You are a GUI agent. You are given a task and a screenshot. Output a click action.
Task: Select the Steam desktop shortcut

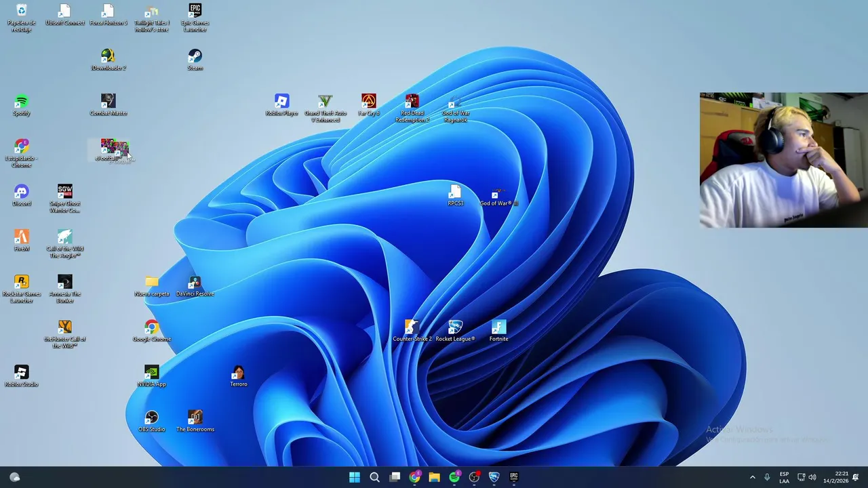coord(195,60)
